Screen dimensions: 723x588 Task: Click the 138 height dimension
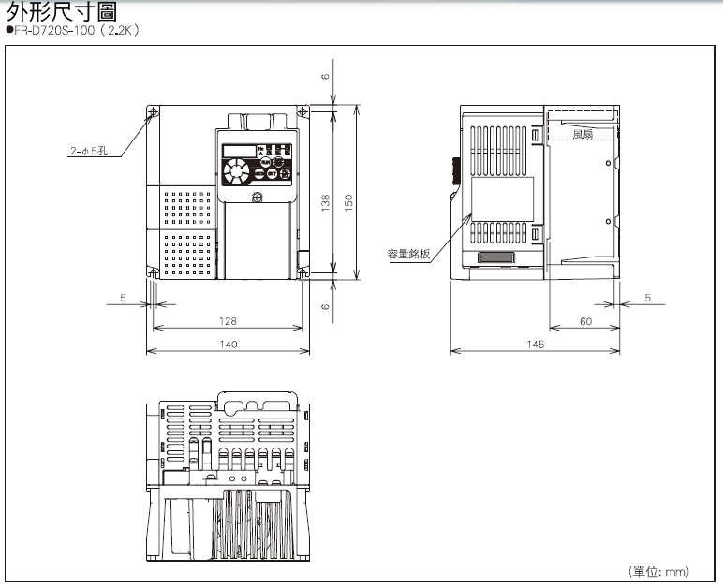(x=326, y=203)
